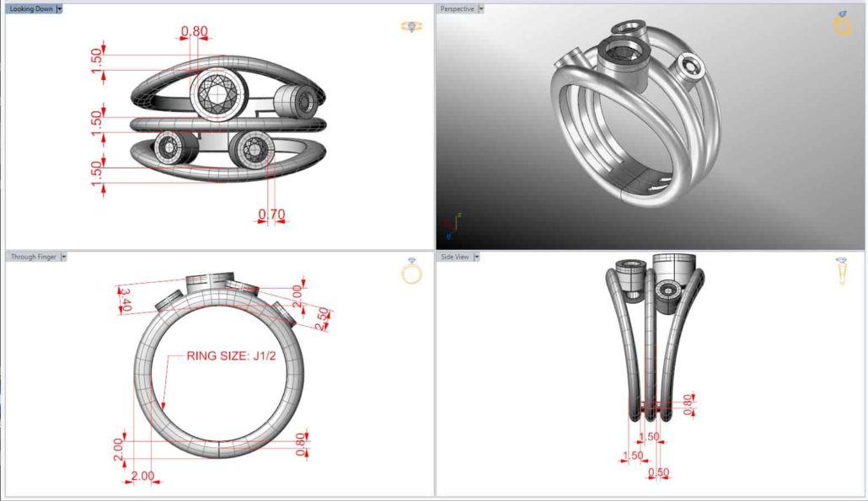This screenshot has width=868, height=501.
Task: Activate the Looking Down viewport title
Action: pyautogui.click(x=30, y=8)
